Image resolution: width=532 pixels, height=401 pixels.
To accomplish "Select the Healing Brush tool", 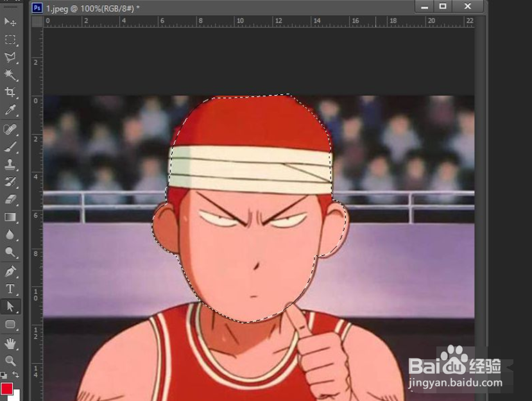I will coord(10,129).
